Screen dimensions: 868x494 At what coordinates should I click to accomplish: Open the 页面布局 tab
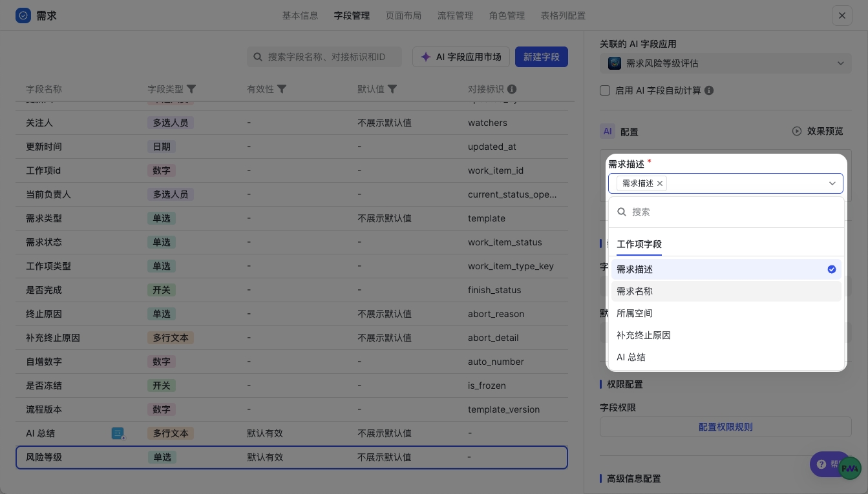click(x=403, y=15)
